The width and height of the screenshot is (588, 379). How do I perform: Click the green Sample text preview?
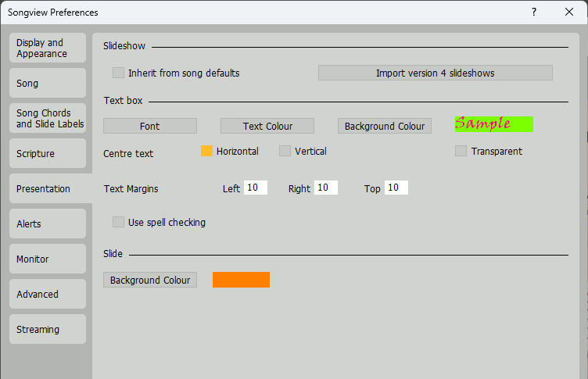click(x=493, y=123)
